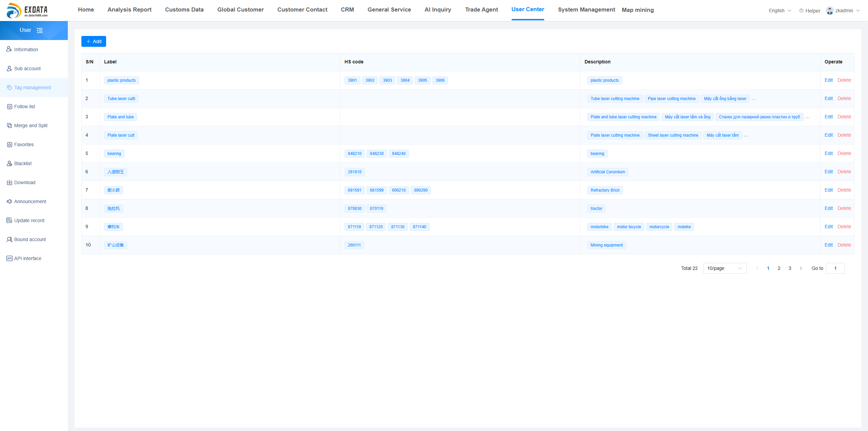Viewport: 868px width, 431px height.
Task: Open the 10/page size selector
Action: pos(724,268)
